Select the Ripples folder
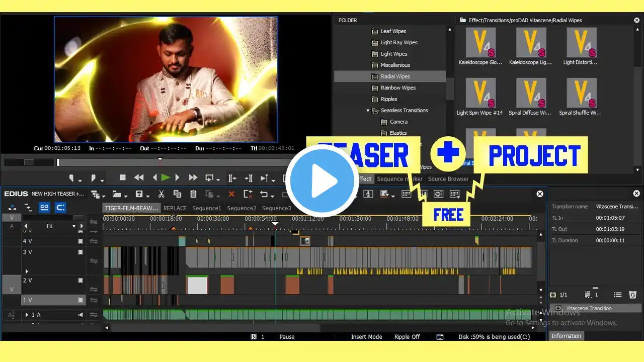Screen dimensions: 644x362 coord(390,99)
